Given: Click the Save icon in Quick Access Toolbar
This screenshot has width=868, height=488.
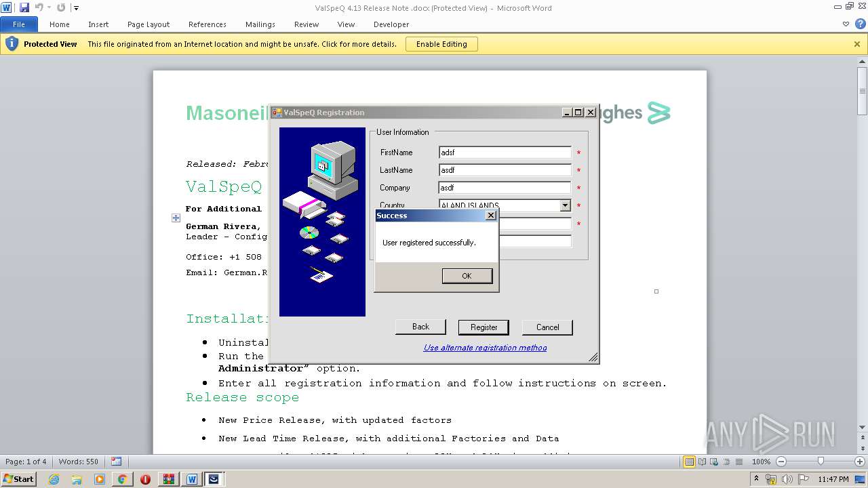Looking at the screenshot, I should tap(24, 7).
